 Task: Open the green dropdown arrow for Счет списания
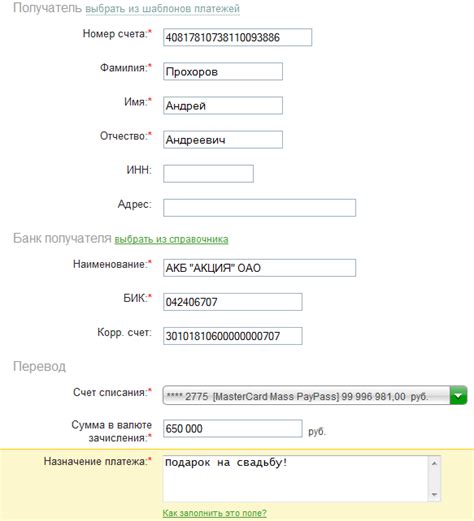(x=458, y=396)
